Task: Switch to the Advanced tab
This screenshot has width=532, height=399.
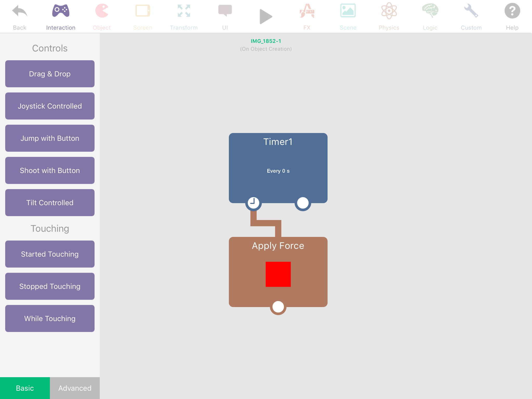Action: [x=75, y=388]
